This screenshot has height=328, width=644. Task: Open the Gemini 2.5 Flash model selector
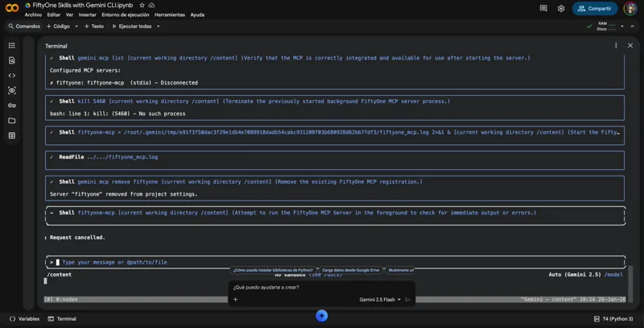pos(380,300)
